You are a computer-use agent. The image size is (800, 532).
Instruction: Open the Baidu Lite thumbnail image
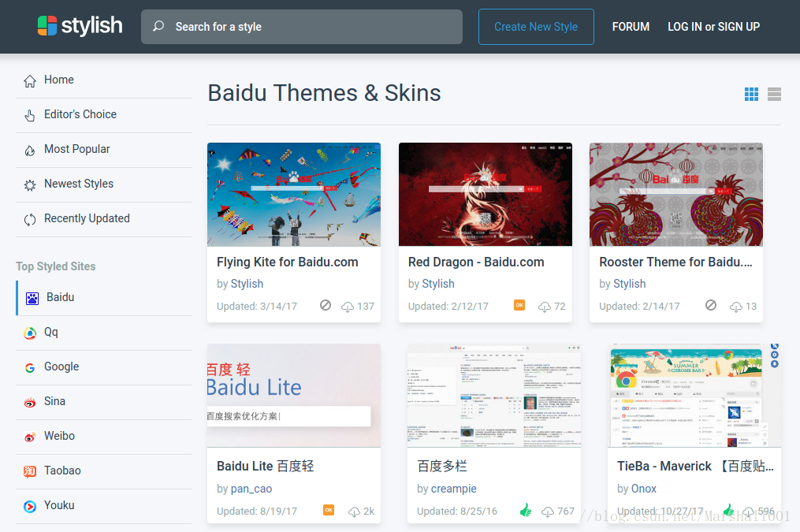tap(294, 396)
